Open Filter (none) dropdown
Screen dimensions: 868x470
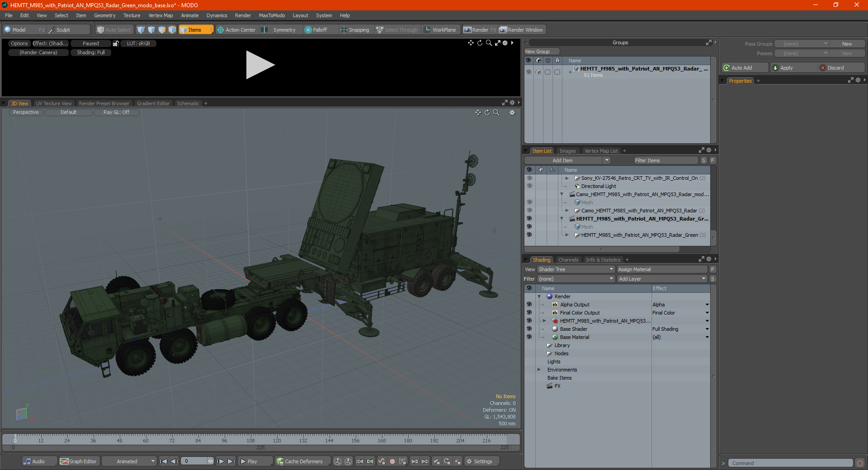coord(576,279)
